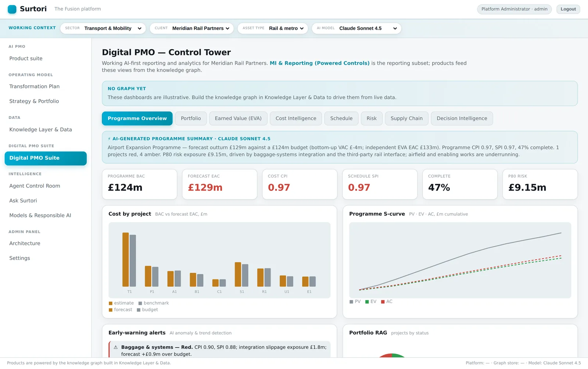This screenshot has height=369, width=588.
Task: Open the Supply Chain tab
Action: 406,119
